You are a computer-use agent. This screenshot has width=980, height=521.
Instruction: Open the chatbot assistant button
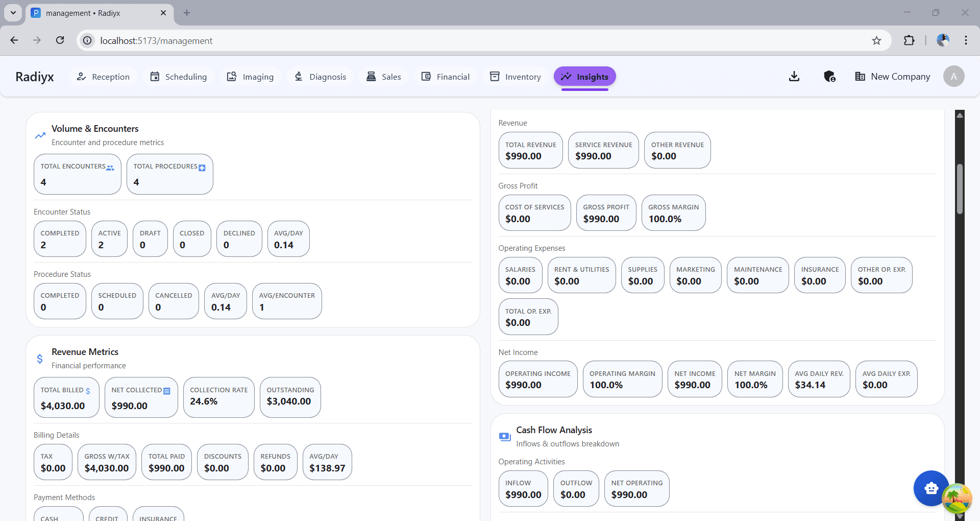(x=931, y=488)
